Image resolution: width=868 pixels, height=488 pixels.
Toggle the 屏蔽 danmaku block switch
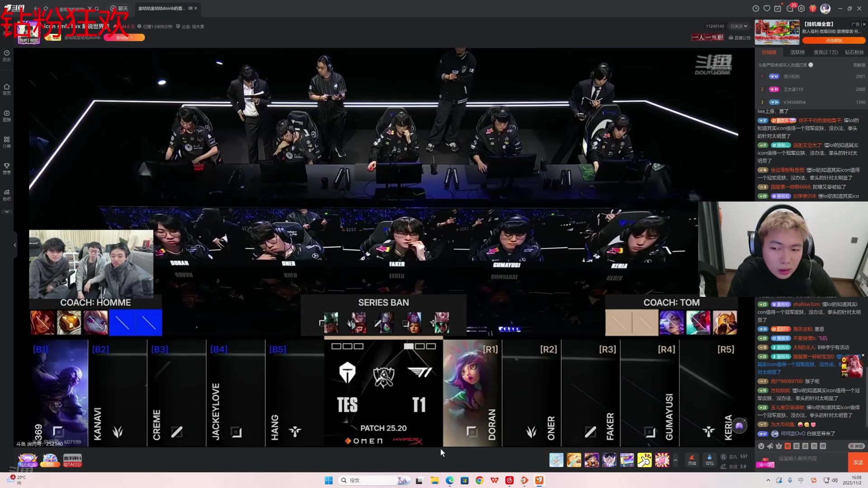pos(856,446)
